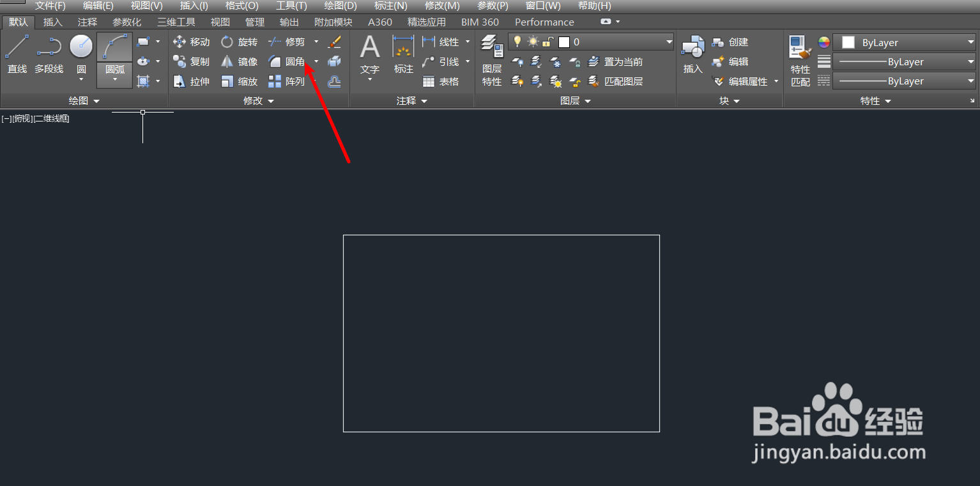The height and width of the screenshot is (486, 980).
Task: Toggle the layer sun freeze/thaw icon
Action: click(x=533, y=42)
